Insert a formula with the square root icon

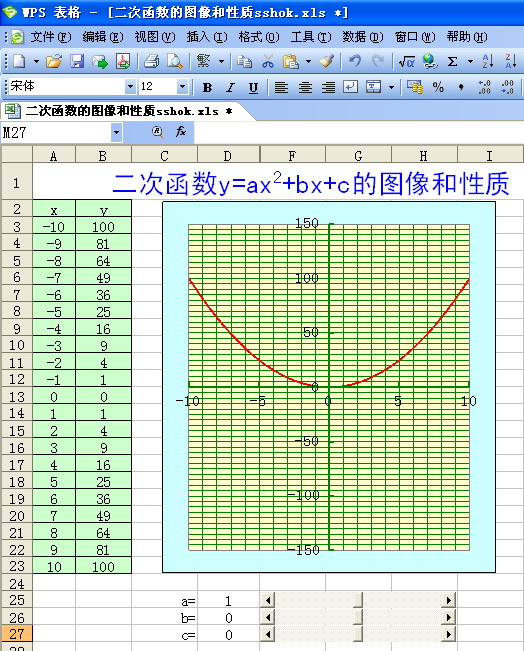[406, 61]
